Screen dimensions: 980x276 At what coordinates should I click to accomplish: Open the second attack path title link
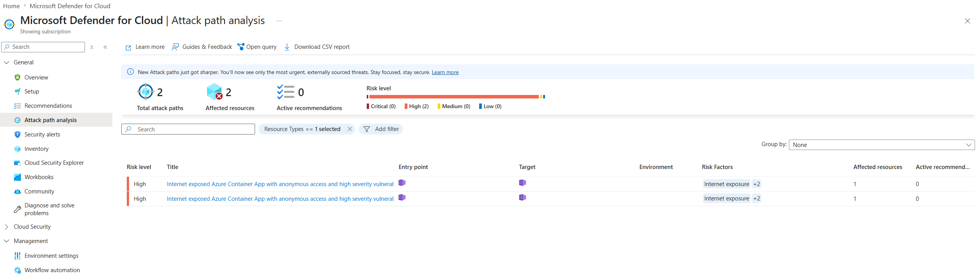pos(280,199)
